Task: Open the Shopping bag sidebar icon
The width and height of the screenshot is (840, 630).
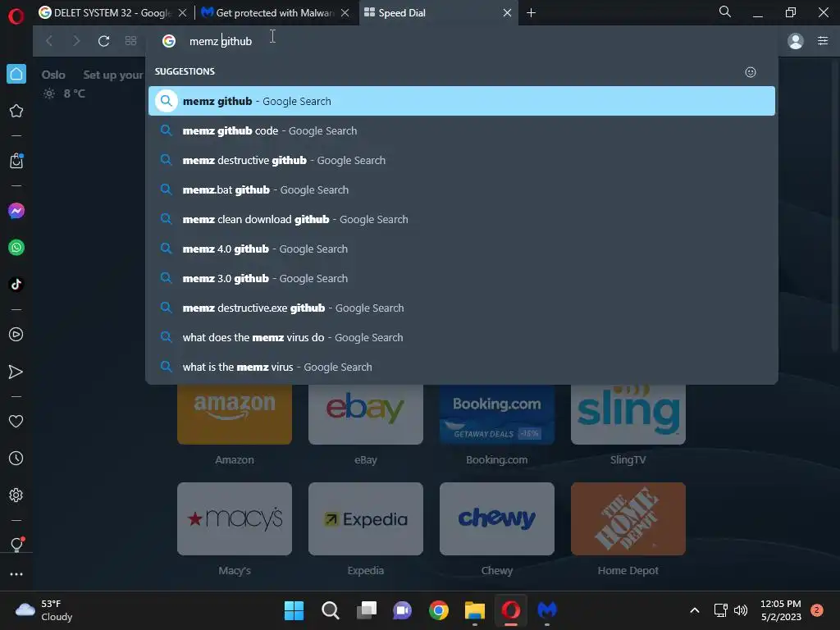Action: (16, 161)
